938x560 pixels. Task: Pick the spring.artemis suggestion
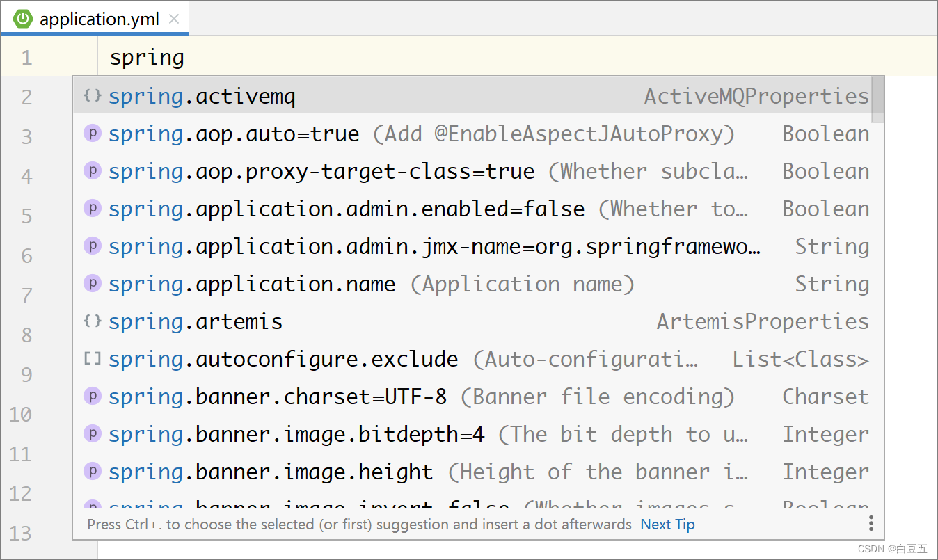pyautogui.click(x=473, y=321)
